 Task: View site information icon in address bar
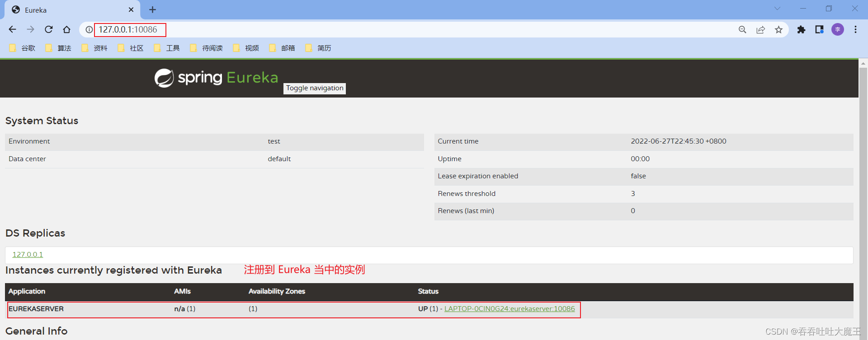coord(89,30)
